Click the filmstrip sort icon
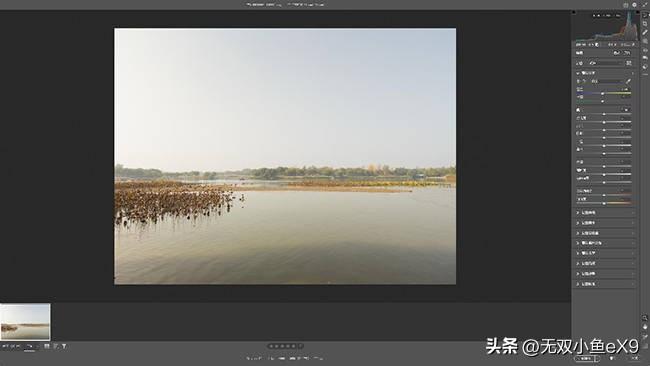This screenshot has height=366, width=650. click(56, 346)
